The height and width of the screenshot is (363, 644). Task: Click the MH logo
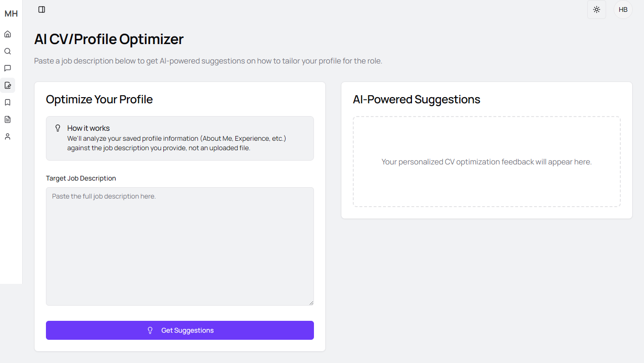click(11, 14)
